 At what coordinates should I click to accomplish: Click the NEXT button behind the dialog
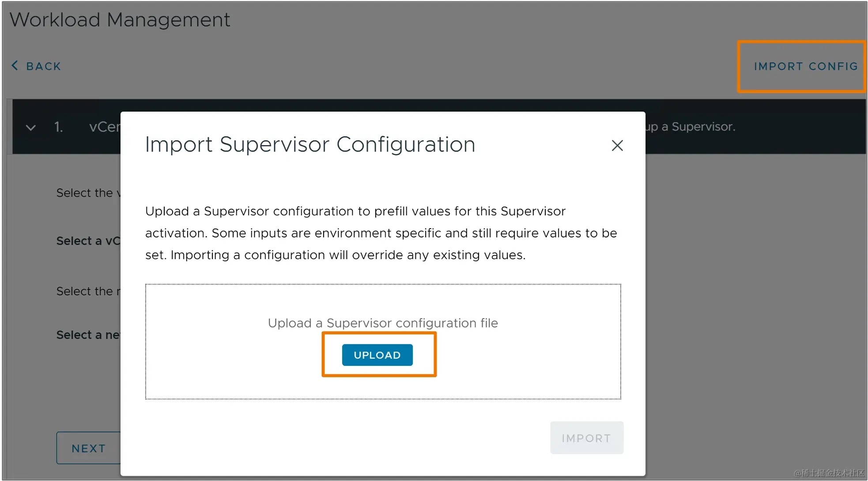(88, 448)
